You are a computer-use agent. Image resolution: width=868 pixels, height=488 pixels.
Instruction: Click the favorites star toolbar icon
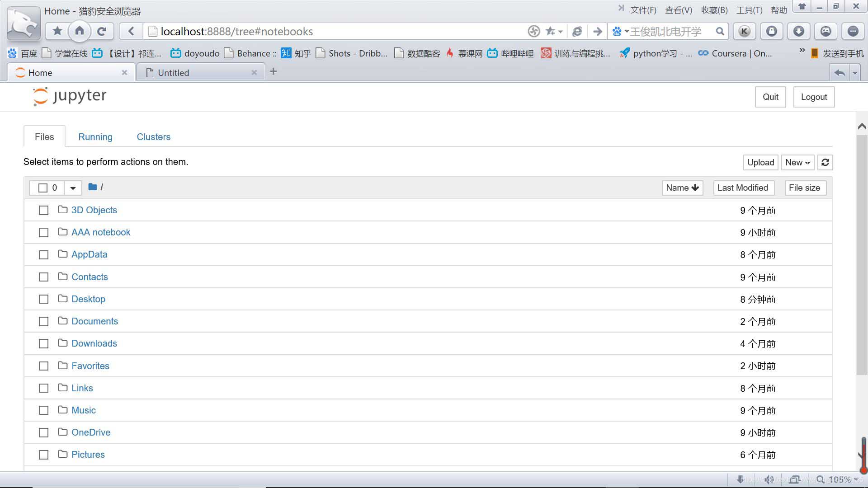[x=57, y=31]
